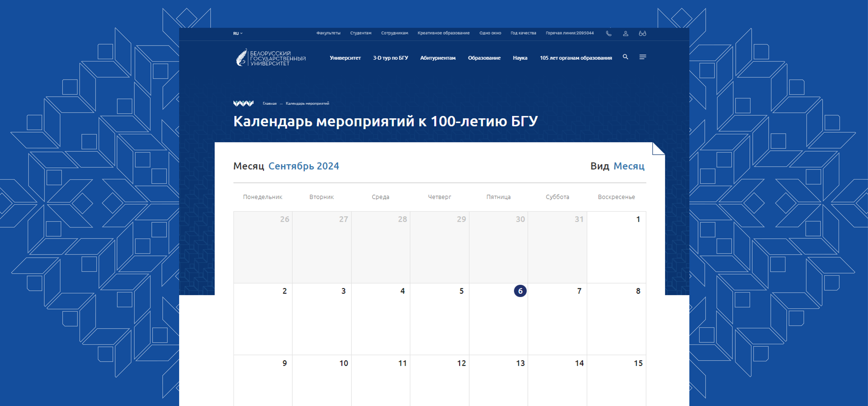Open the Университет menu item
This screenshot has height=406, width=868.
(x=345, y=58)
